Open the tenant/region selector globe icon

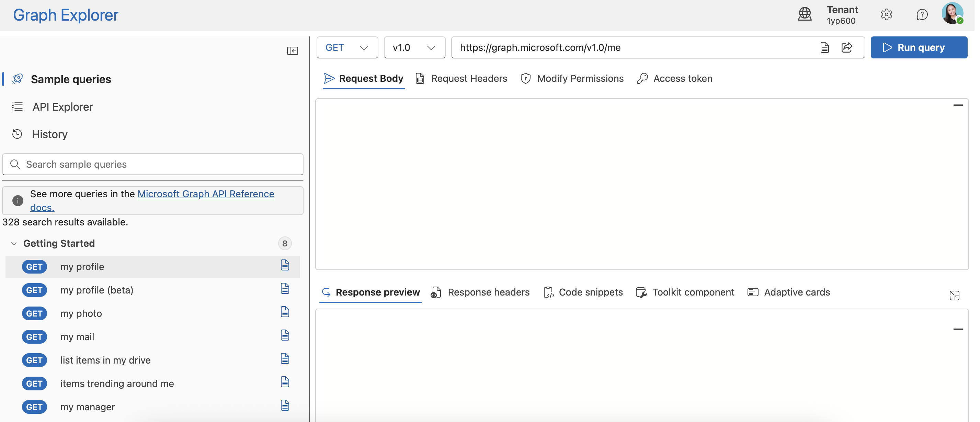pos(805,14)
